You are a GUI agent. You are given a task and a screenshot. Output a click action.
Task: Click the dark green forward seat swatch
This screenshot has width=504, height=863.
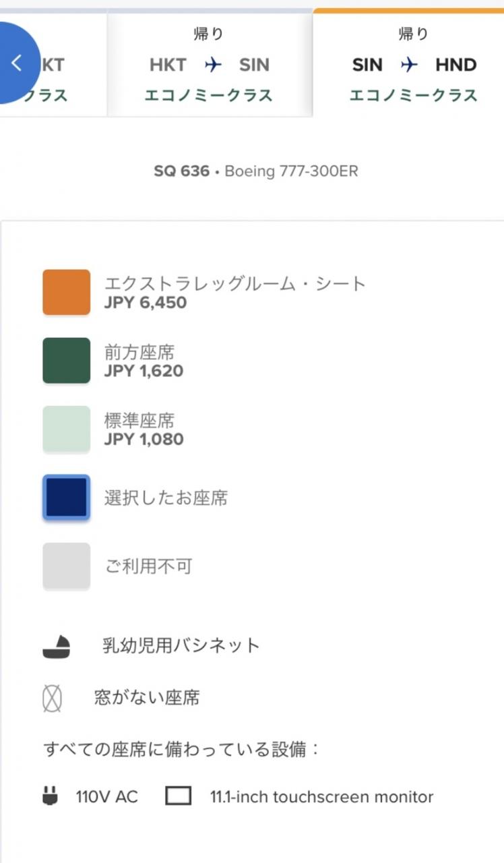coord(66,361)
